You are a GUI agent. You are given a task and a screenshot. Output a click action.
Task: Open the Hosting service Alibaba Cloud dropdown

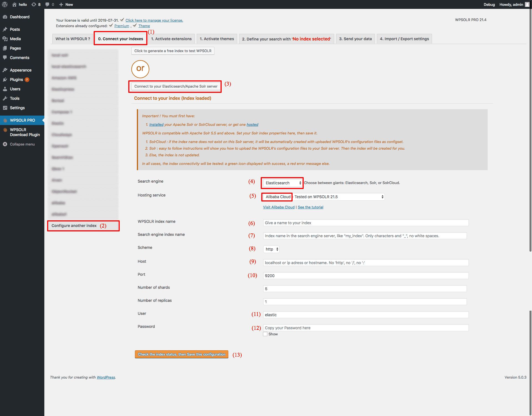tap(324, 197)
